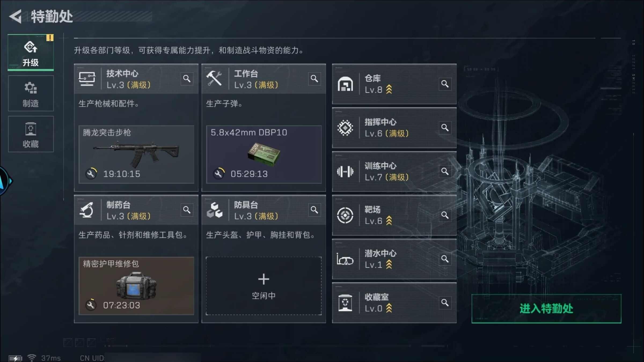Open the 腾龙突击步枪 production card
The image size is (644, 362).
[x=136, y=154]
